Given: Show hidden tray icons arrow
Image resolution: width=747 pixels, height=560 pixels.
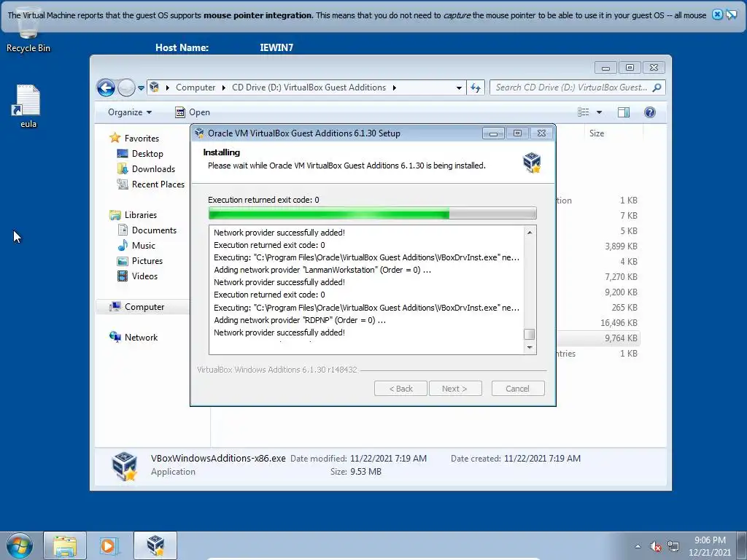Looking at the screenshot, I should 638,546.
